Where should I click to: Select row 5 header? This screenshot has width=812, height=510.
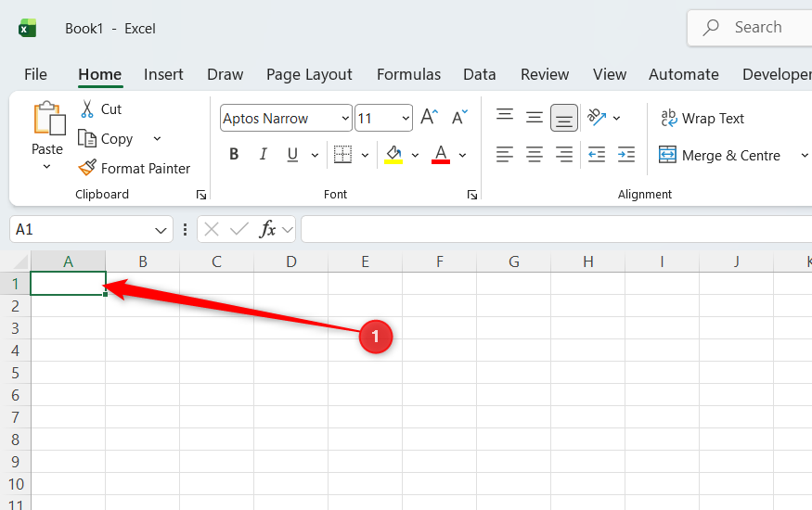point(15,373)
